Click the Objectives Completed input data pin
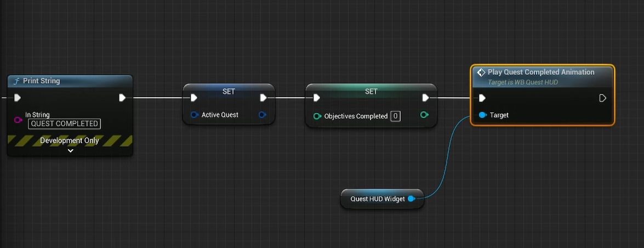Viewport: 644px width, 248px height. click(317, 116)
